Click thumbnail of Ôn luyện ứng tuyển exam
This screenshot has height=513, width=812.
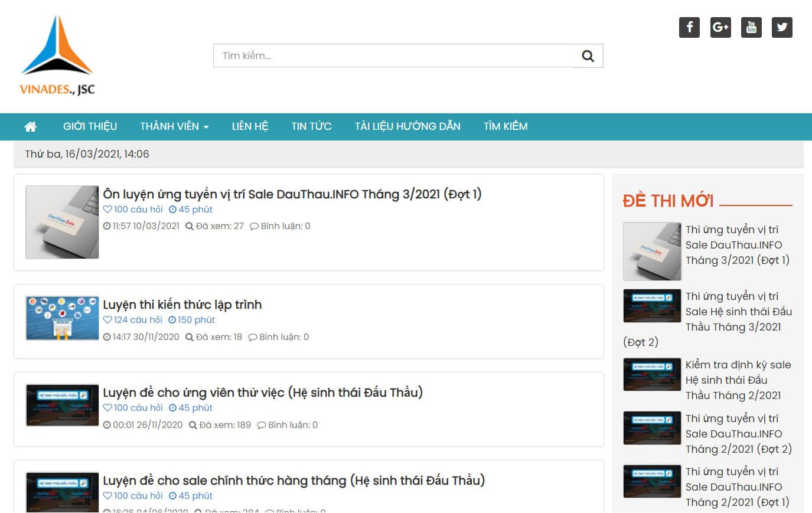click(62, 223)
